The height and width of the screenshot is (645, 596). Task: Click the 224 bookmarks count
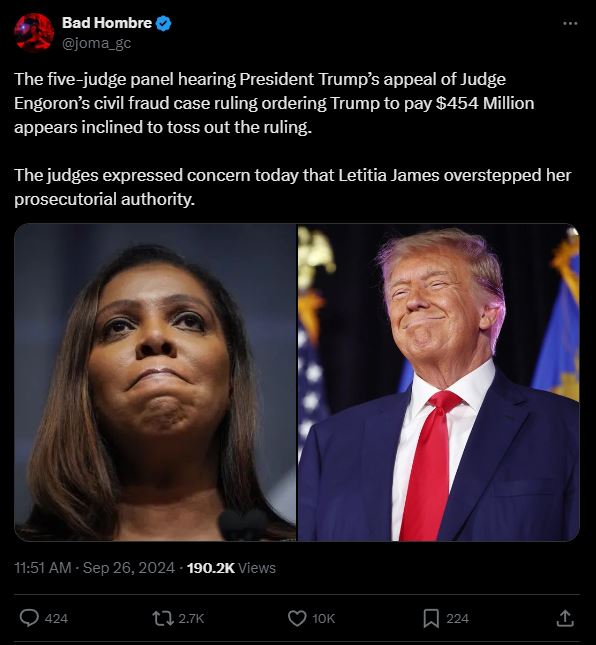(457, 618)
